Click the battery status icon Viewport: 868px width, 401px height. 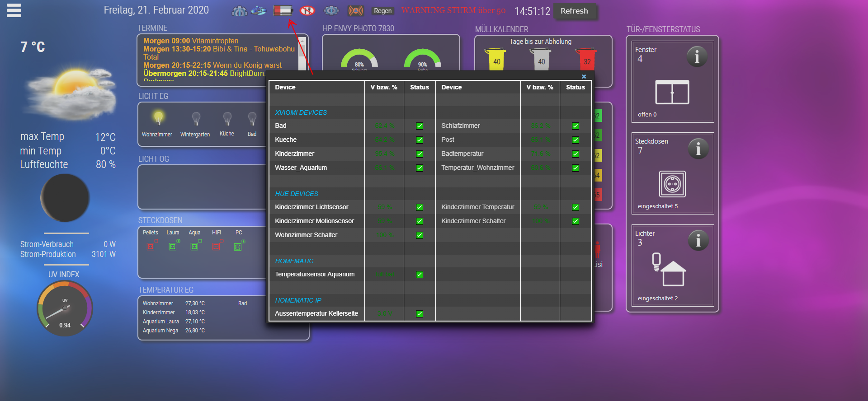[x=283, y=10]
